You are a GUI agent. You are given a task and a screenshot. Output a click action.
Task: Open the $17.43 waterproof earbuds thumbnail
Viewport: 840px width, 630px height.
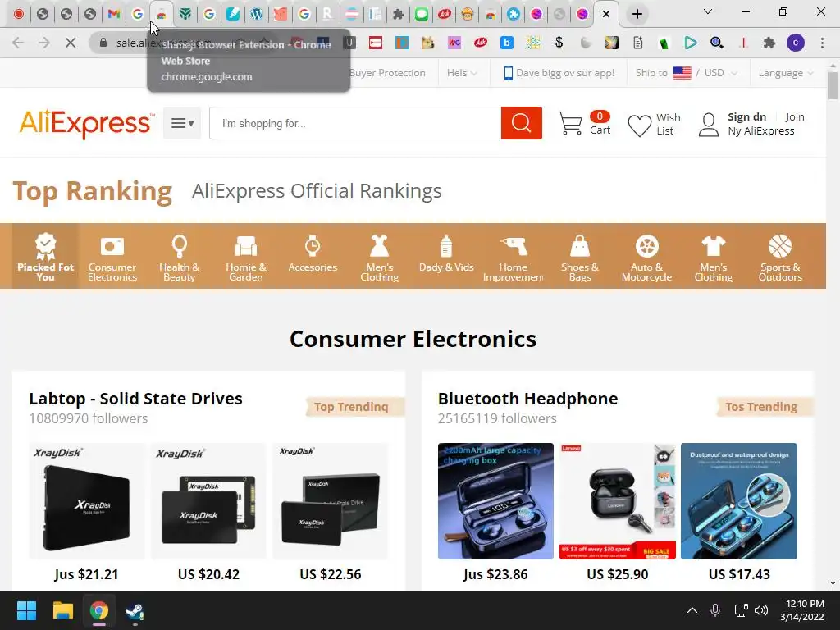(x=739, y=501)
